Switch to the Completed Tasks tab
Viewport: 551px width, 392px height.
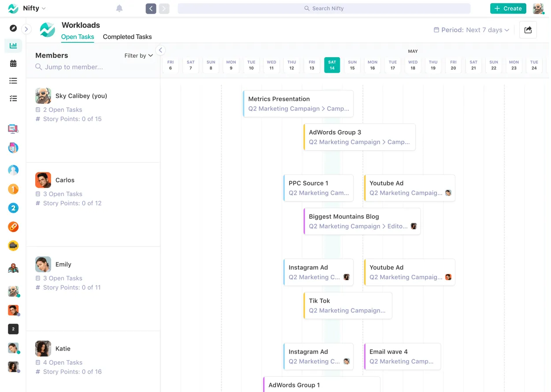127,37
